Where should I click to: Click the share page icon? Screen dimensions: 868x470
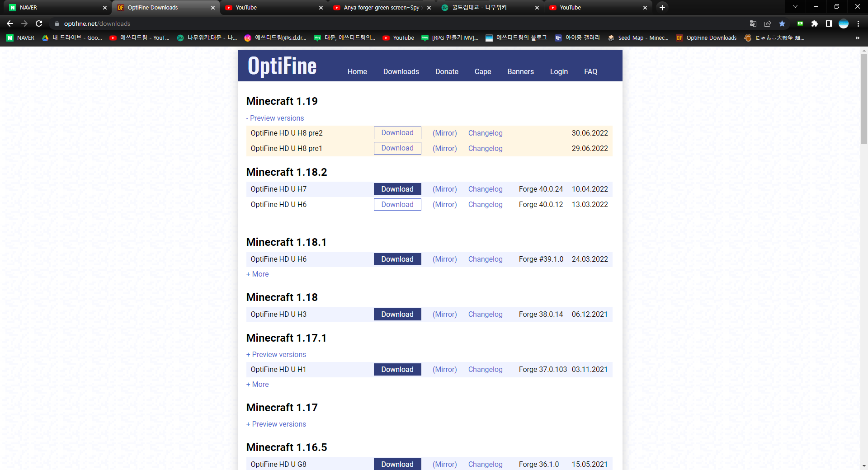[x=768, y=23]
